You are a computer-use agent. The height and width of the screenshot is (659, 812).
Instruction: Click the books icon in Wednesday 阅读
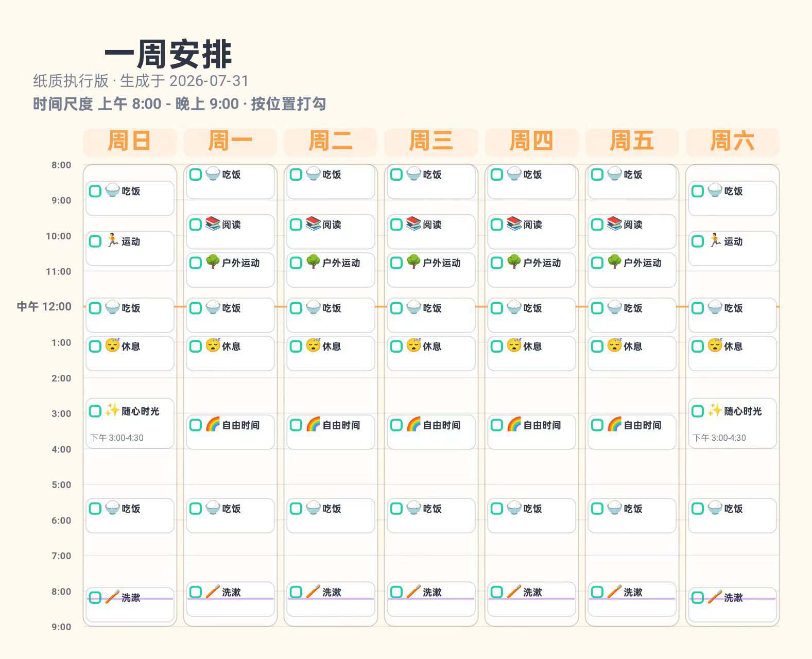point(413,224)
